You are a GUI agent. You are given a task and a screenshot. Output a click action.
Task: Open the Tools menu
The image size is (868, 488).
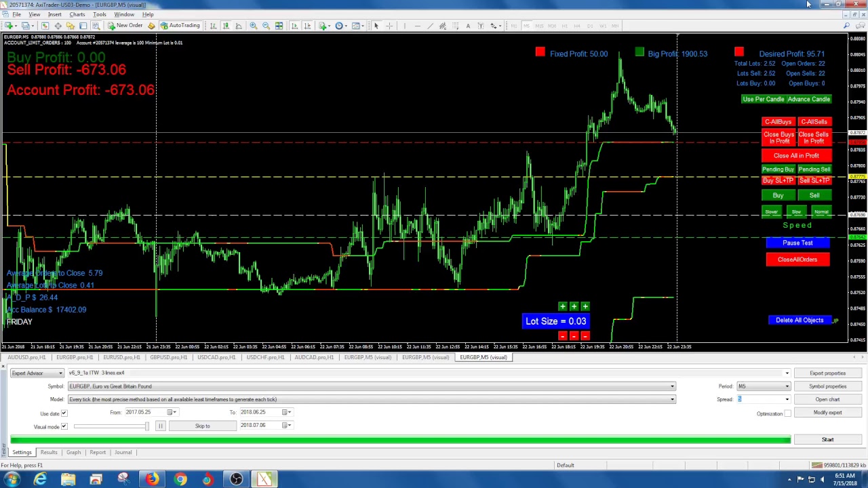[99, 14]
